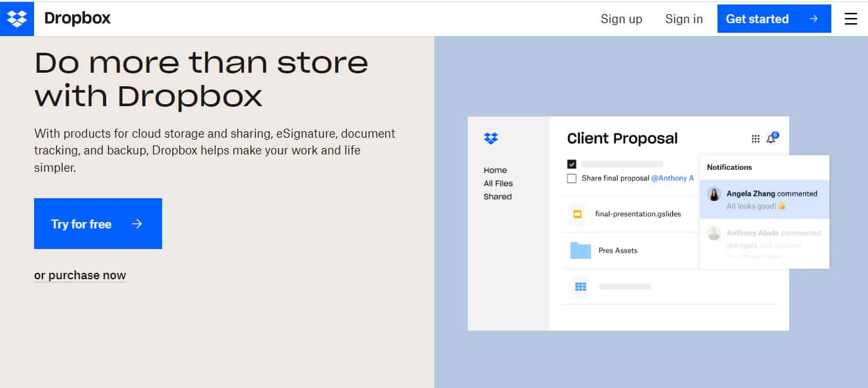Image resolution: width=868 pixels, height=388 pixels.
Task: Open the Anthony Abate commented notification
Action: [764, 243]
